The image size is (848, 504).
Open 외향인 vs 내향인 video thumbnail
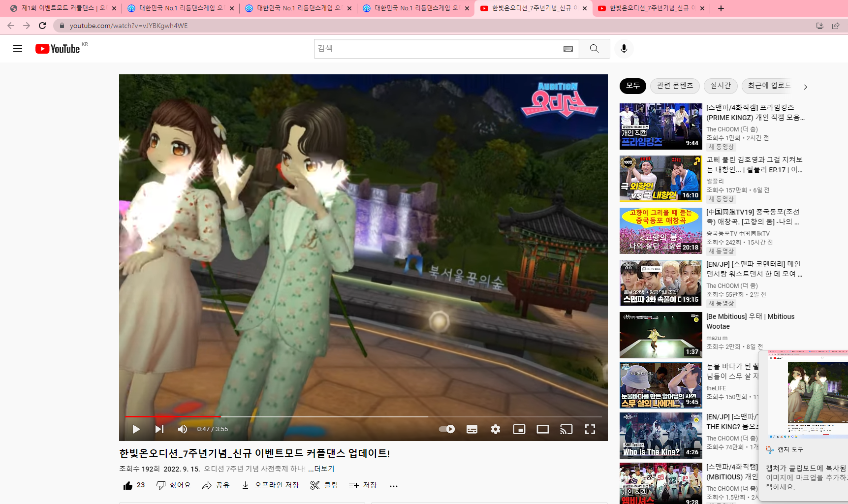click(x=661, y=179)
